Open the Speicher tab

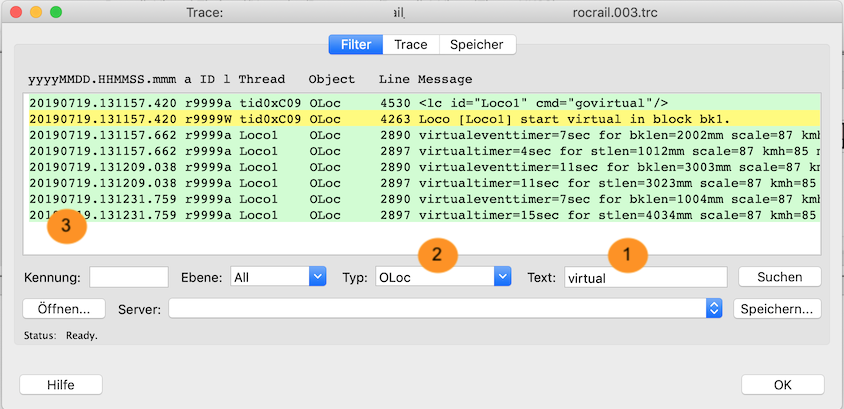(x=477, y=45)
